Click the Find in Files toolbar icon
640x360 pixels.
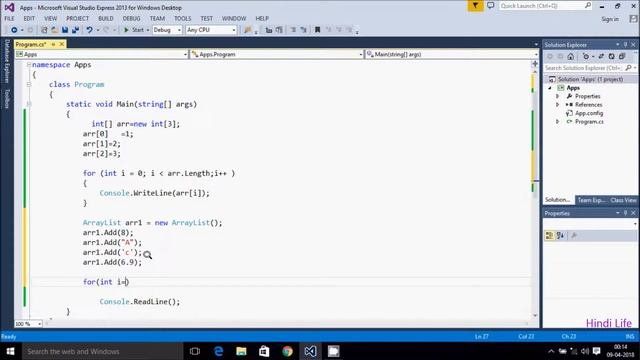(247, 30)
